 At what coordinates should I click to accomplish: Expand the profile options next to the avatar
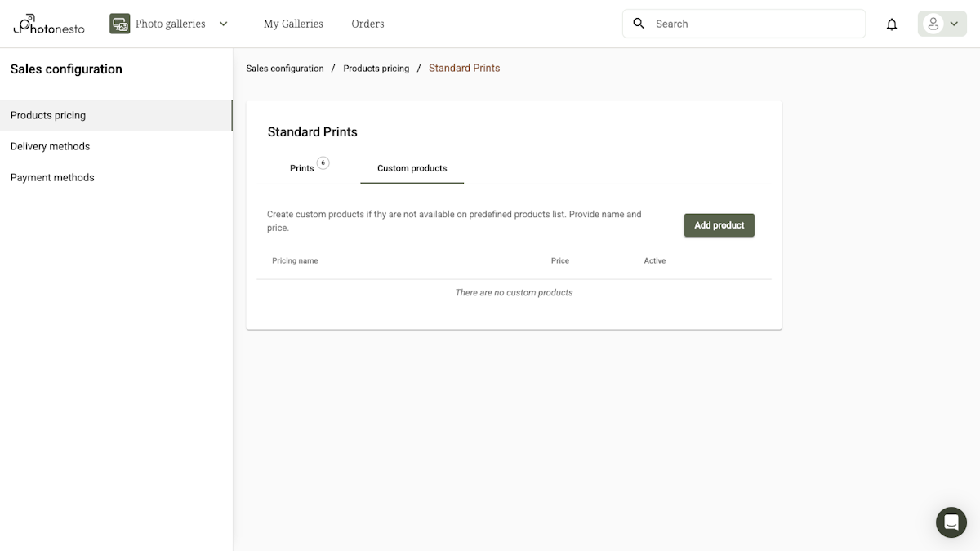click(x=952, y=24)
